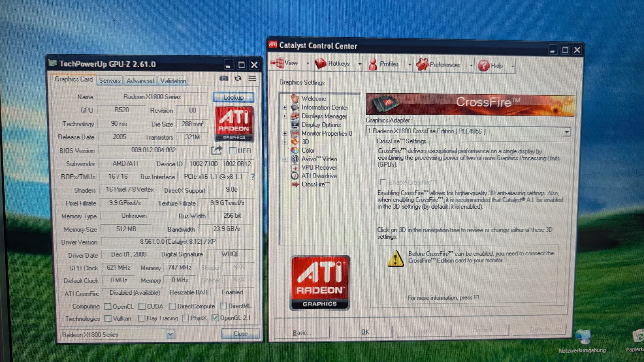
Task: Open the Help dropdown arrow
Action: pos(512,67)
